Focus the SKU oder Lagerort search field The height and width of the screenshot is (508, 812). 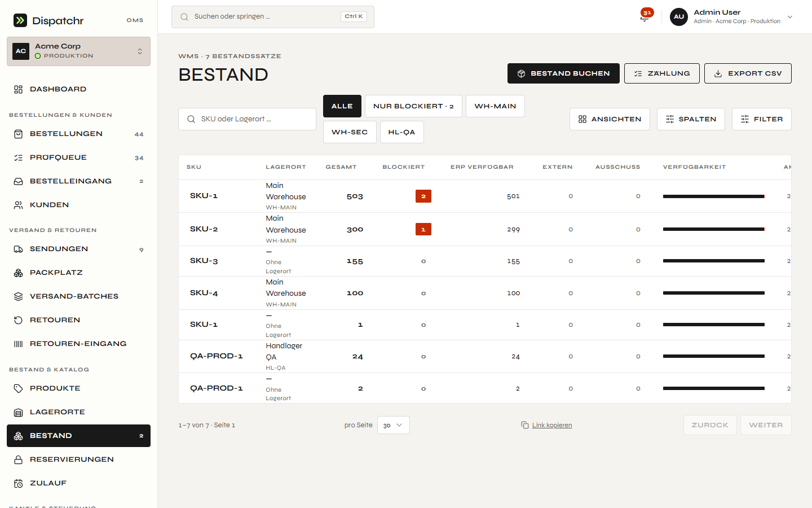(247, 119)
